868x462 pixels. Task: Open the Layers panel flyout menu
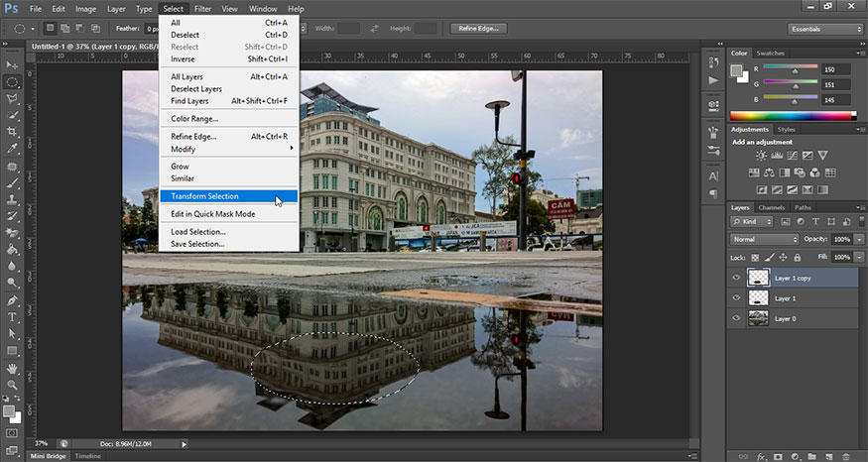[x=861, y=207]
